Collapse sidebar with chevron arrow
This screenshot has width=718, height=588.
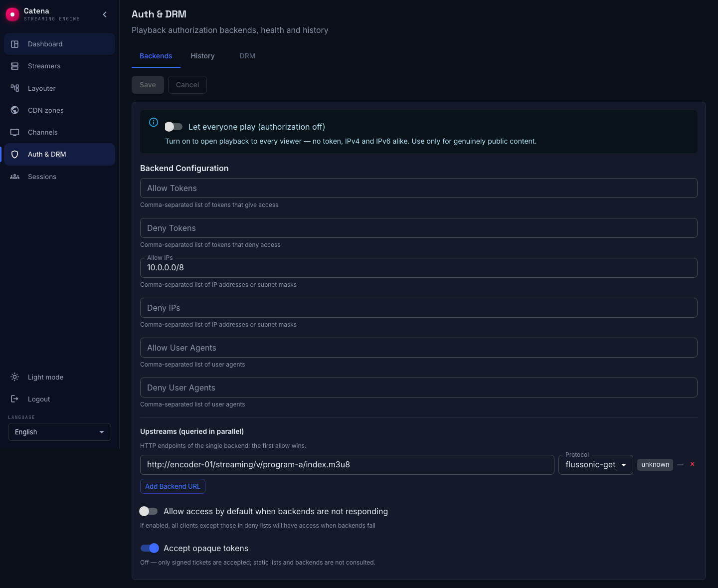(x=105, y=14)
